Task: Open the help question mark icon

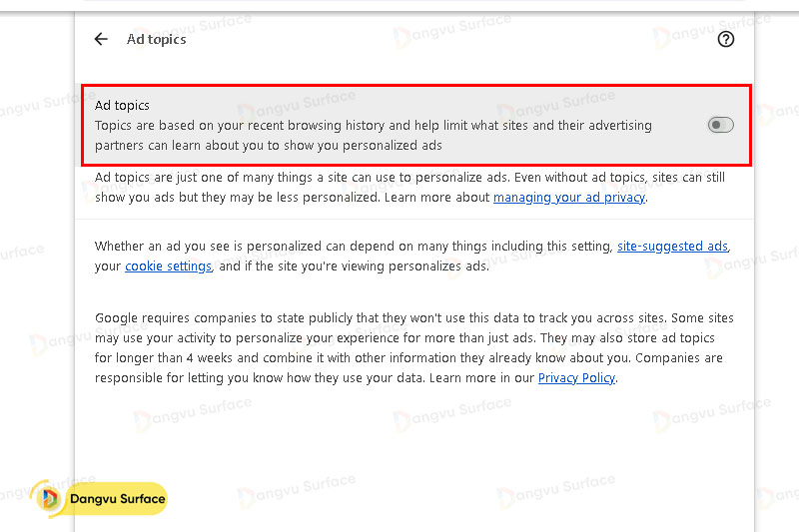Action: tap(726, 39)
